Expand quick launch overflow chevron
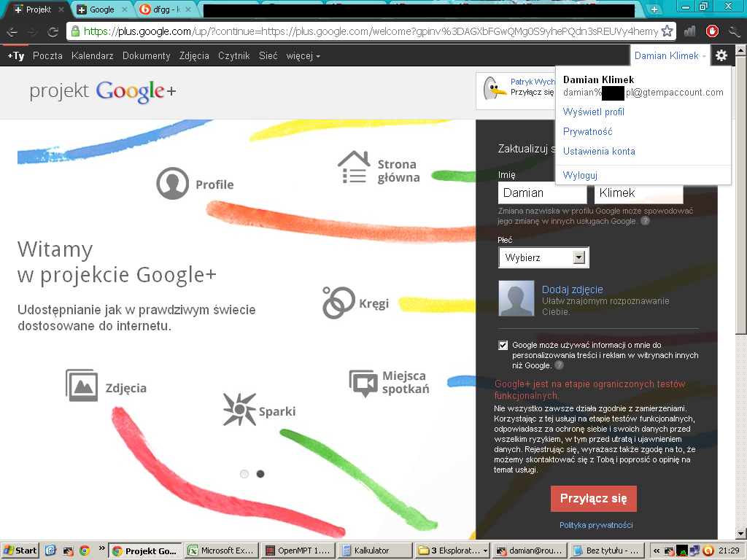This screenshot has width=747, height=560. coord(101,549)
